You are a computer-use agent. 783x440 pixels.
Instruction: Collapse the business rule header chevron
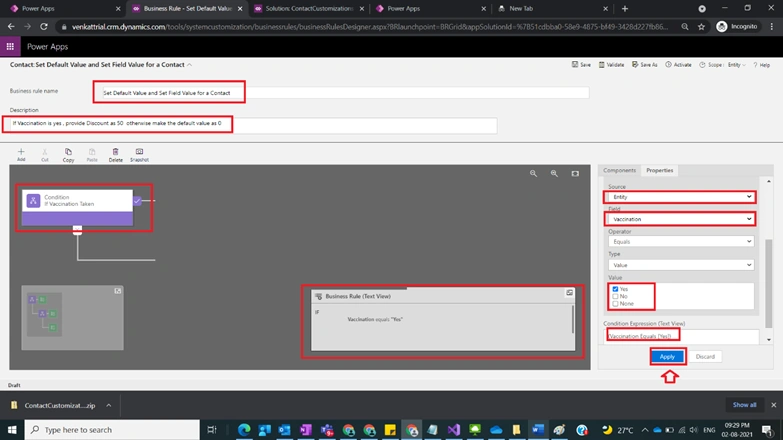[x=189, y=65]
